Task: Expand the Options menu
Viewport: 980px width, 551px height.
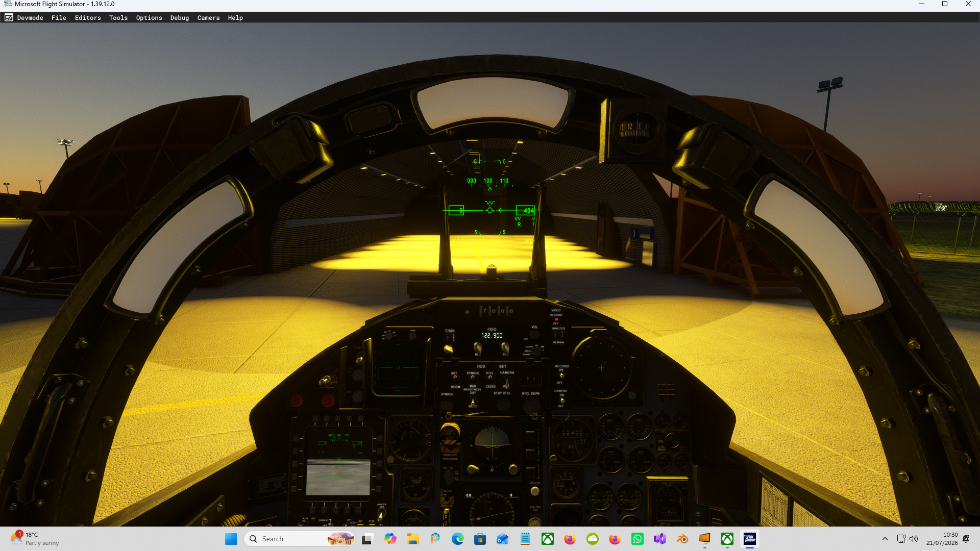Action: 149,17
